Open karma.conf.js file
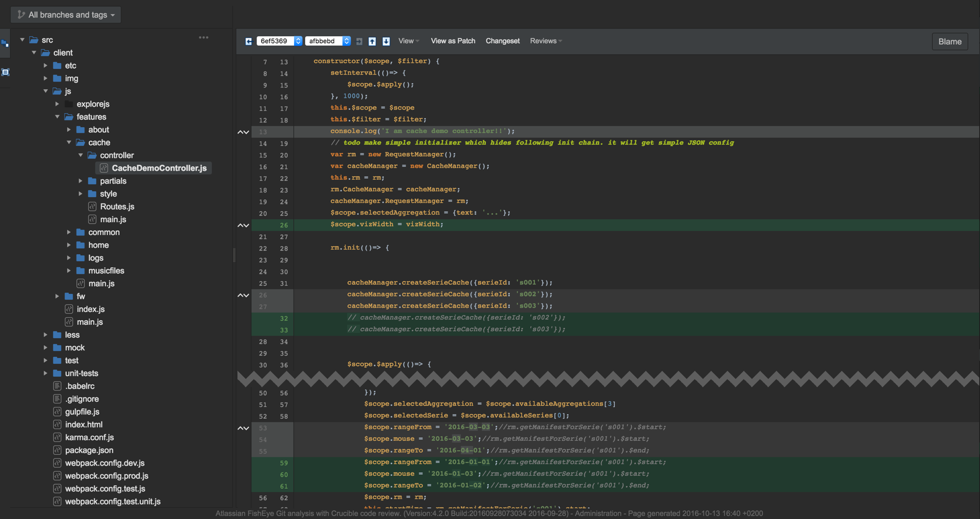This screenshot has height=519, width=980. tap(89, 437)
